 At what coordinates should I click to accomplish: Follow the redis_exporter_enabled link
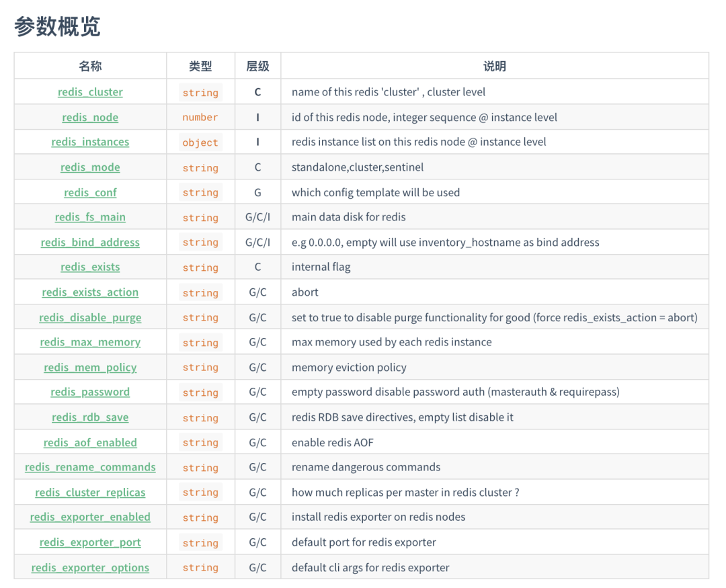(x=90, y=517)
